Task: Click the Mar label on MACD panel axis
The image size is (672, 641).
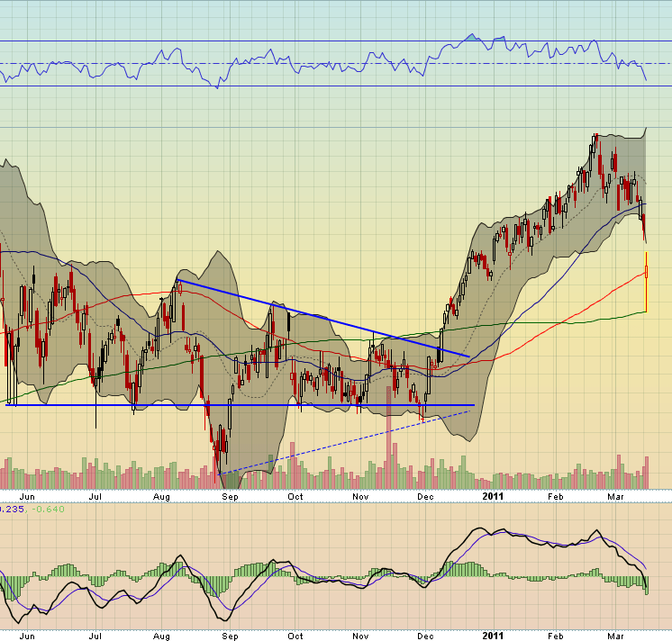Action: click(x=615, y=636)
